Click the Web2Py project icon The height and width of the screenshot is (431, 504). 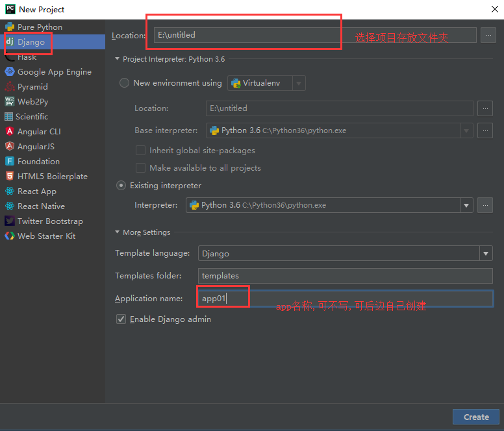coord(10,101)
